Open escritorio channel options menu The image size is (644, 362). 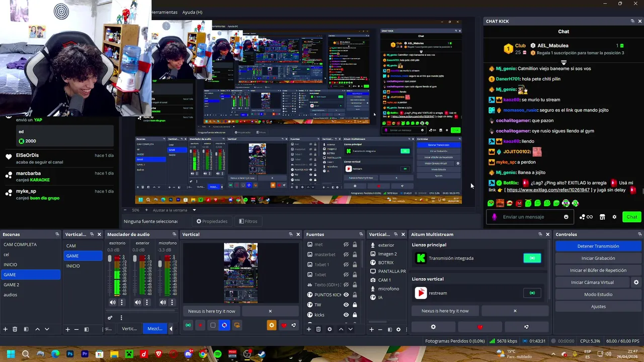(x=121, y=302)
